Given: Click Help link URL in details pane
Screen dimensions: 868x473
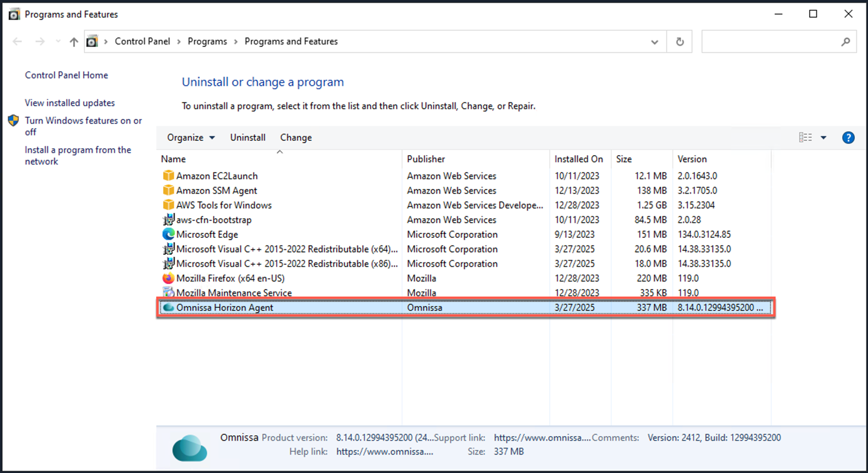Looking at the screenshot, I should pos(385,451).
